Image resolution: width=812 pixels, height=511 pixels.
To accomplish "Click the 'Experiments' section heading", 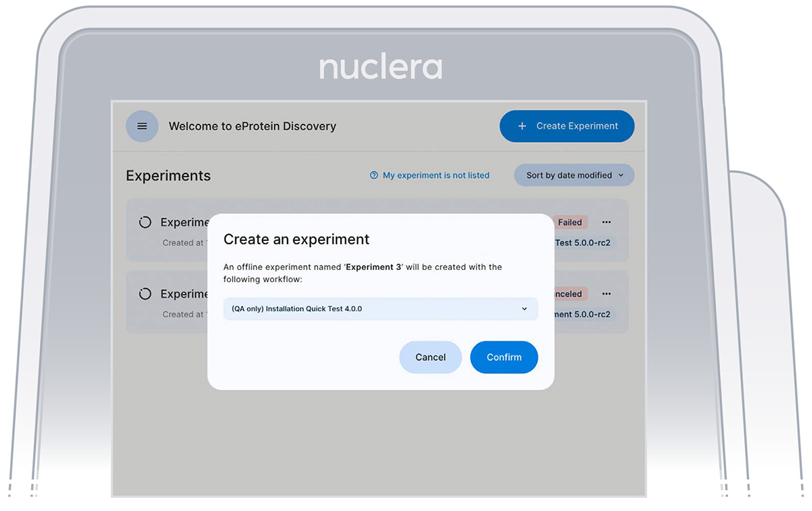I will (x=168, y=175).
